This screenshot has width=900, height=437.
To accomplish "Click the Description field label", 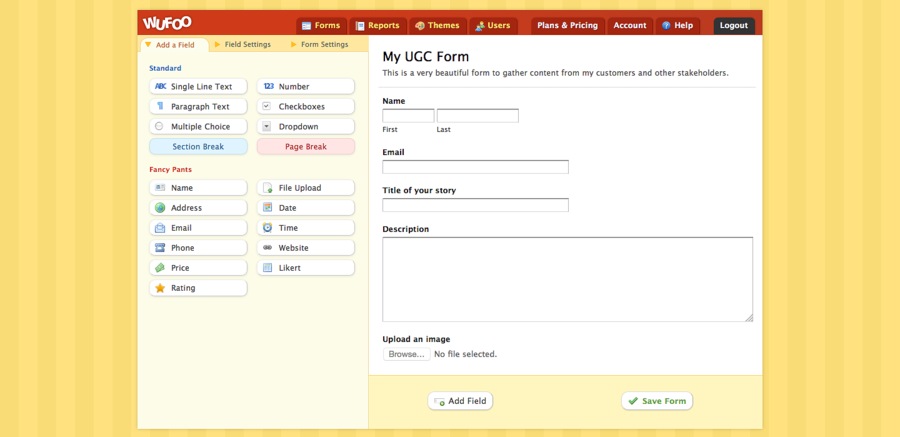I will [406, 229].
